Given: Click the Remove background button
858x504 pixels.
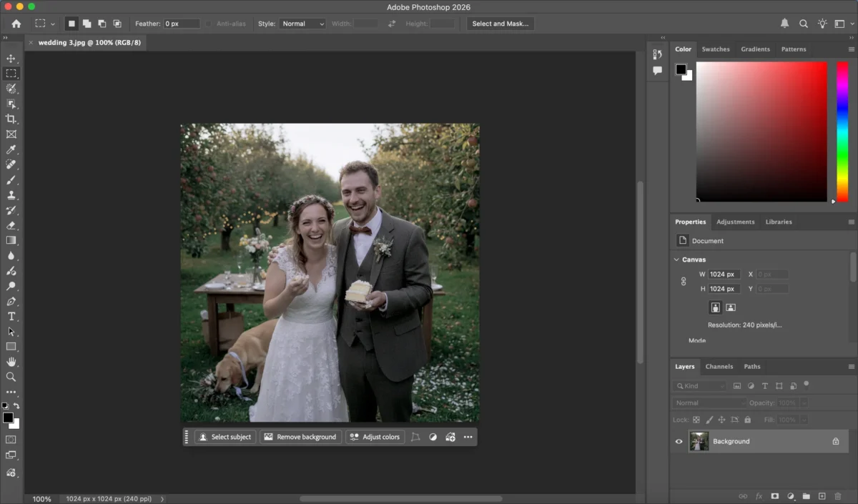Looking at the screenshot, I should pyautogui.click(x=300, y=437).
